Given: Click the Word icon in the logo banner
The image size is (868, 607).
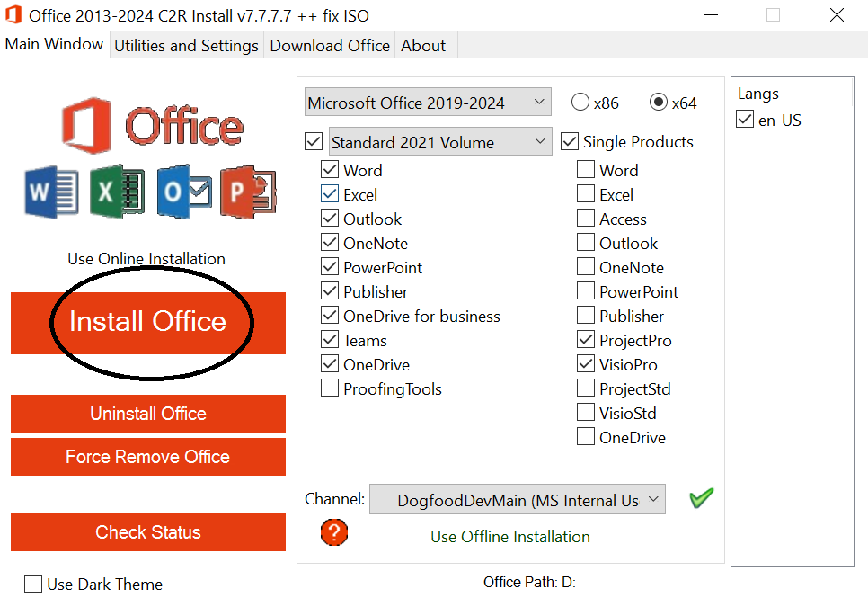Looking at the screenshot, I should tap(51, 192).
